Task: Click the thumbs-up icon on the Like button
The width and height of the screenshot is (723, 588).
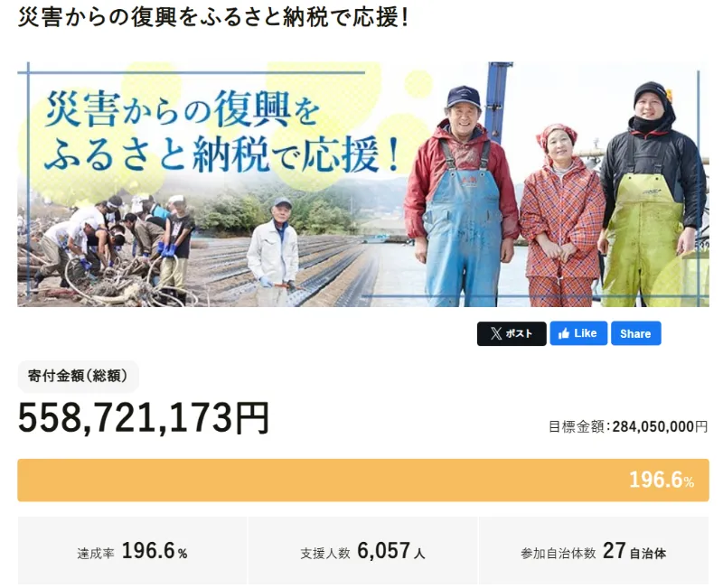Action: point(563,333)
